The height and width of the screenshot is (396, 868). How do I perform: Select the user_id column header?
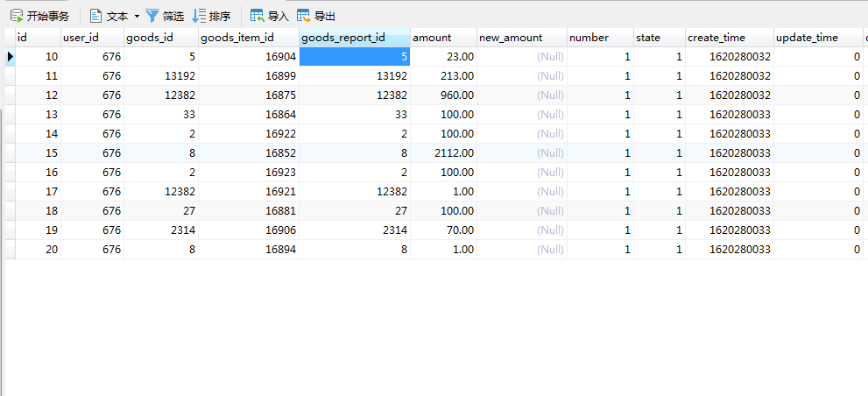click(93, 38)
